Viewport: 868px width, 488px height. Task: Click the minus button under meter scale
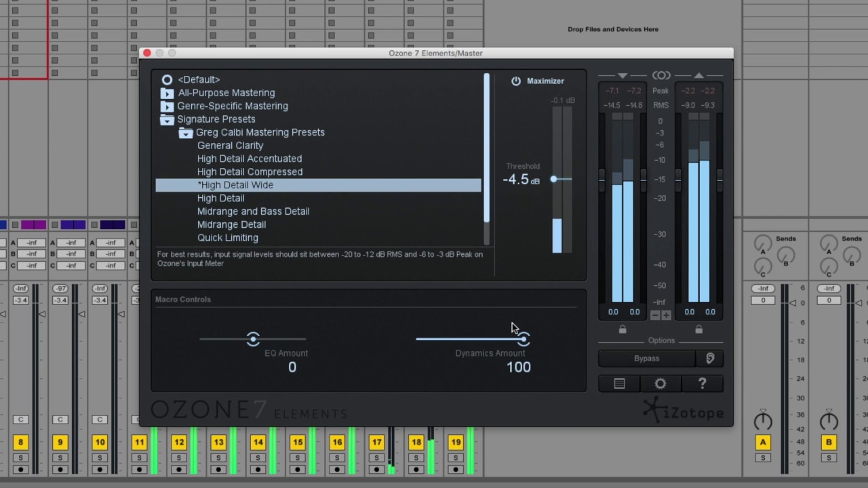(655, 315)
